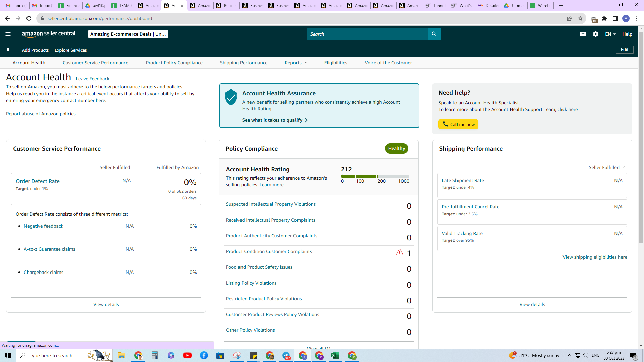Open YouTube from the taskbar
The image size is (644, 362).
pos(187,355)
